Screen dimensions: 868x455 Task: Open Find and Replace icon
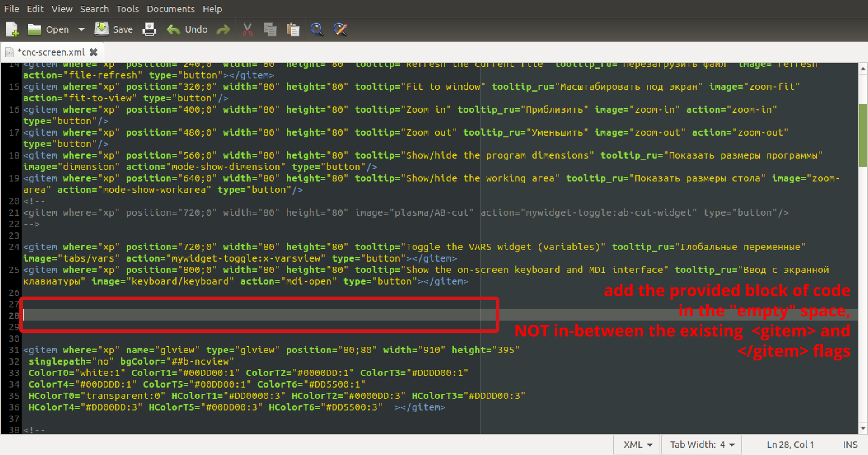[x=340, y=29]
